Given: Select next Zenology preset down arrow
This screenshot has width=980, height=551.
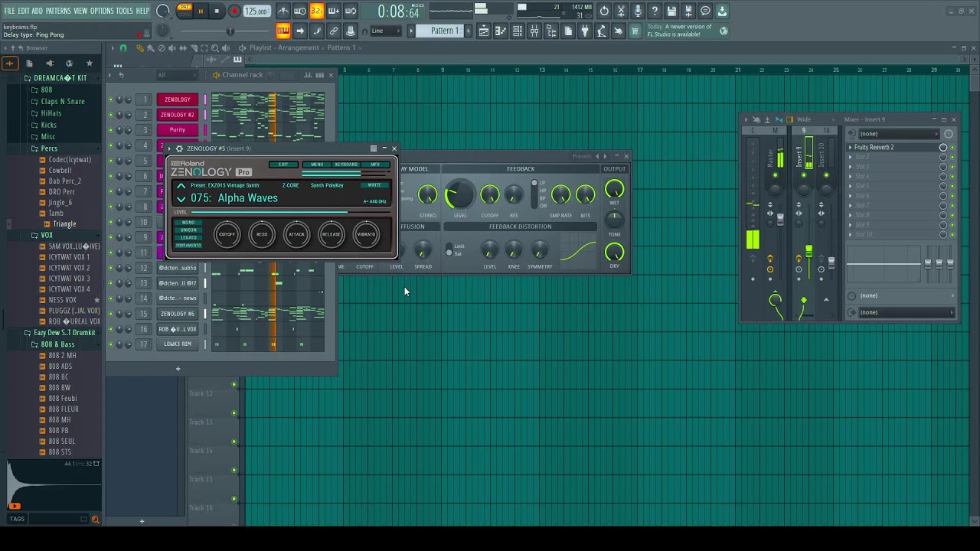Looking at the screenshot, I should [x=181, y=198].
